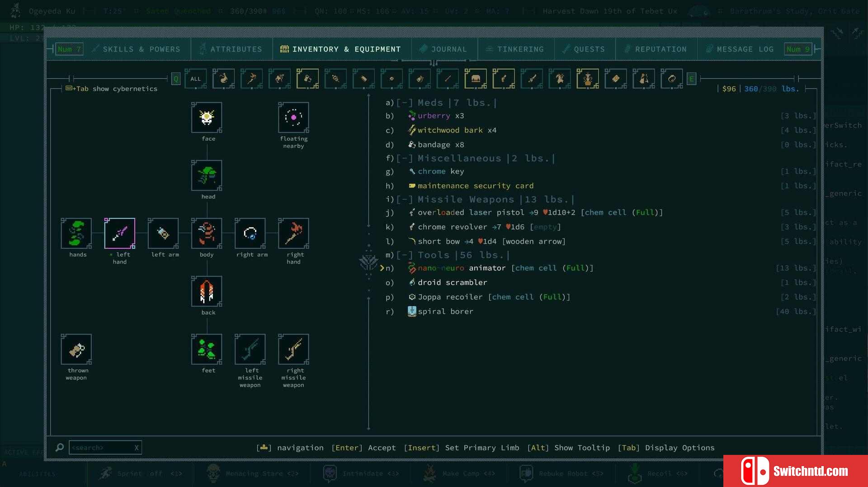Clear search with the X button
Screen dimensions: 868x487
point(137,448)
